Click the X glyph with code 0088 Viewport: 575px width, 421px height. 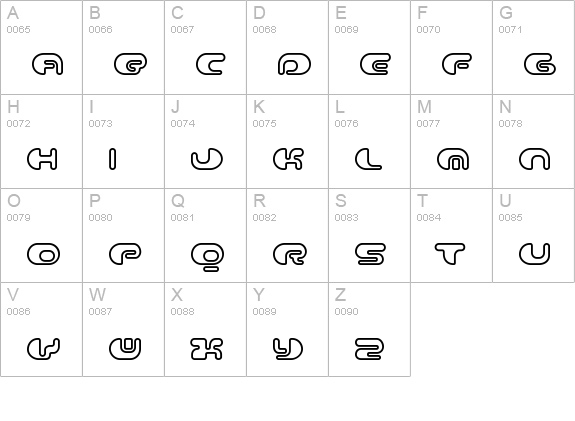206,348
